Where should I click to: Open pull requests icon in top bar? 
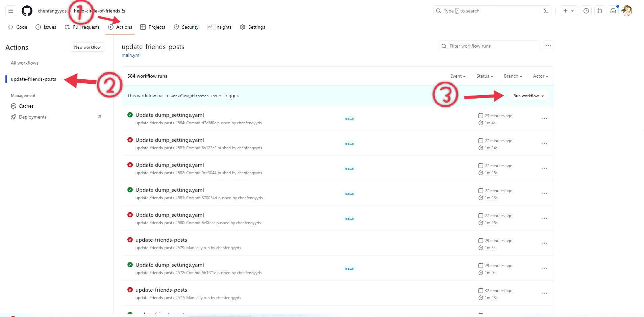point(600,11)
